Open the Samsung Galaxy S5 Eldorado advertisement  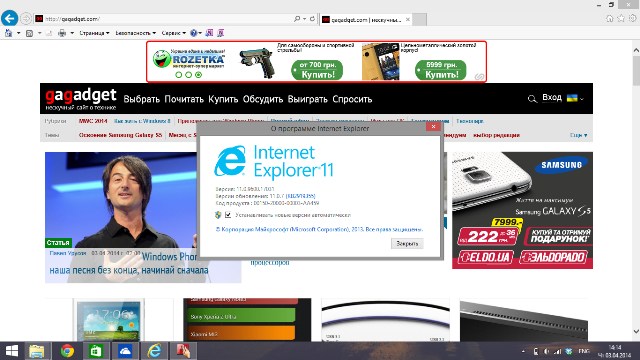coord(522,210)
